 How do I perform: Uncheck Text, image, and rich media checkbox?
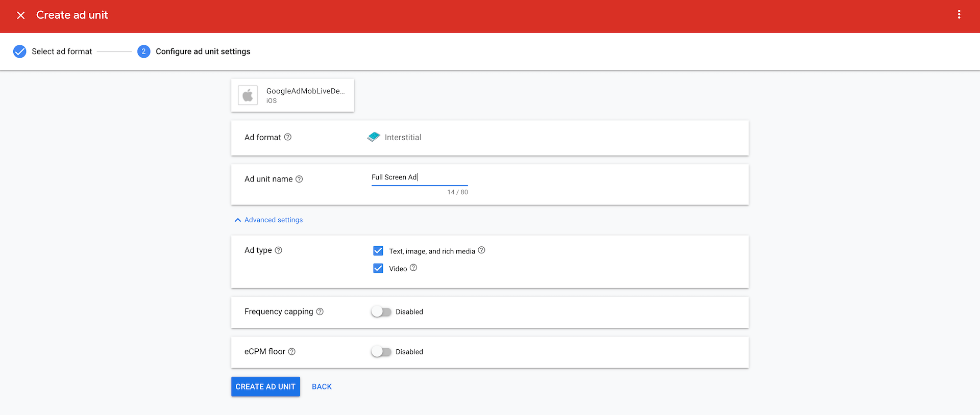(378, 251)
